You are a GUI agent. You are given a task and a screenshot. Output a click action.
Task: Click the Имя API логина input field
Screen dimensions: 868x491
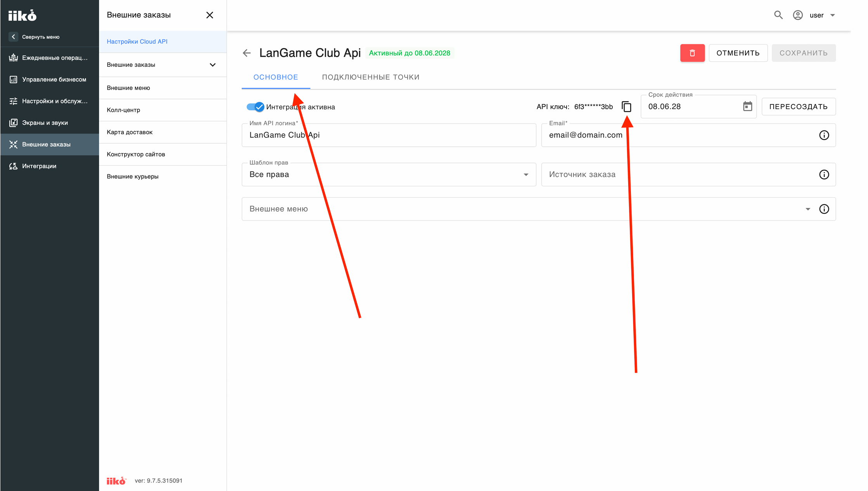(389, 135)
